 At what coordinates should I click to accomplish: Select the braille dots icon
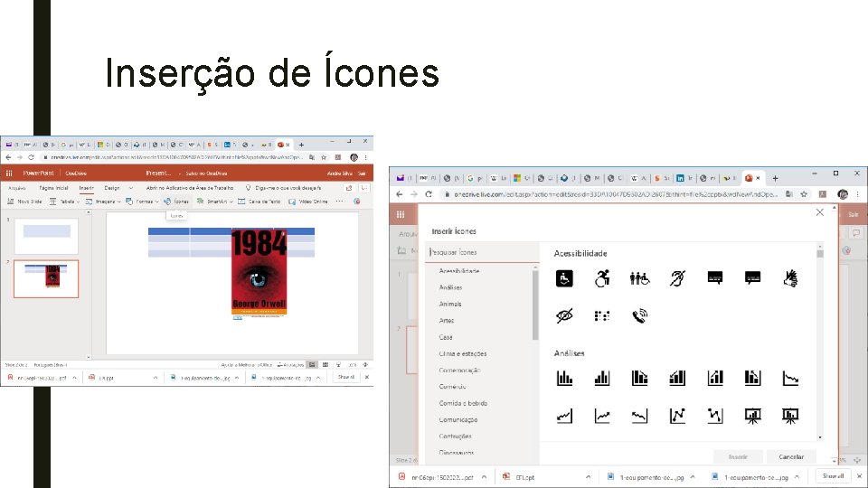[x=602, y=316]
